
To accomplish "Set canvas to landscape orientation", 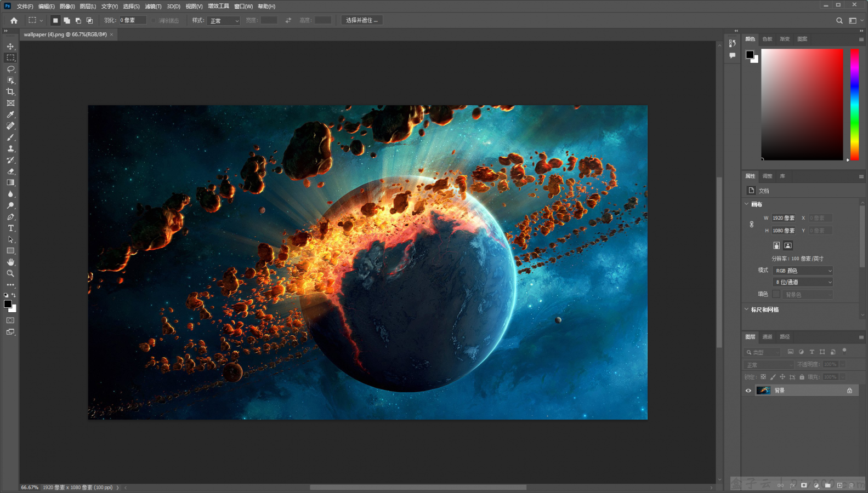I will pos(788,245).
